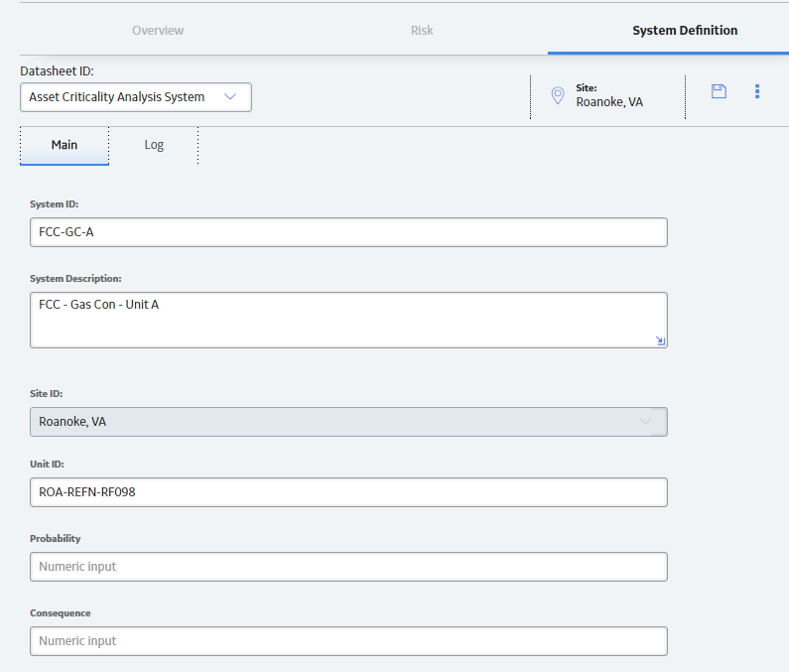The height and width of the screenshot is (672, 789).
Task: Click the Unit ID field with ROA-REFN-RF098
Action: coord(348,492)
